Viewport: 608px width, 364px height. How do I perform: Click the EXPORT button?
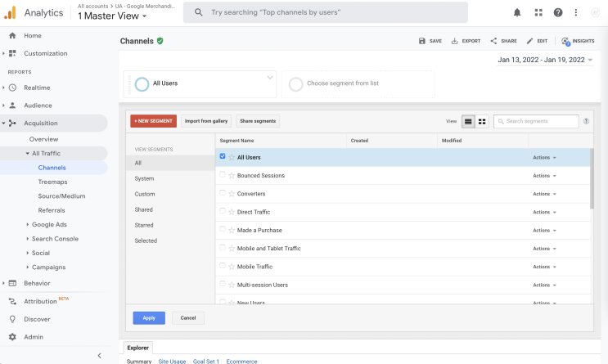pyautogui.click(x=466, y=41)
